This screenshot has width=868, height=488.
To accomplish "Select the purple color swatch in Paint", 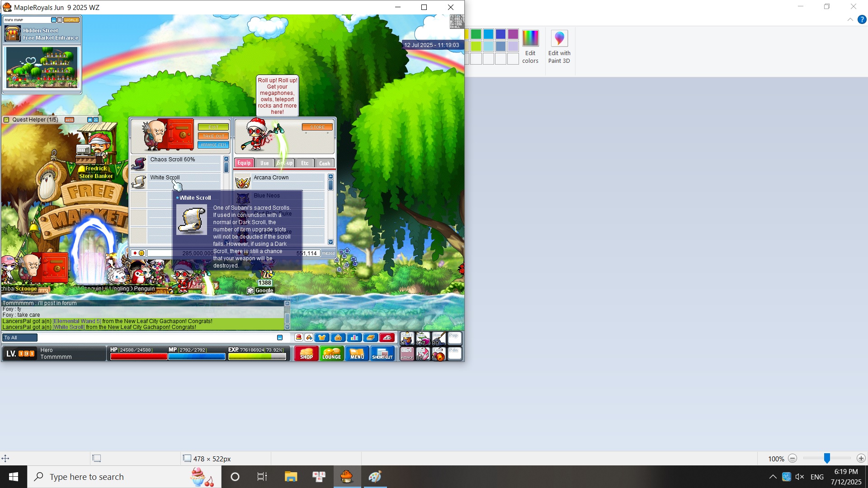I will point(513,34).
